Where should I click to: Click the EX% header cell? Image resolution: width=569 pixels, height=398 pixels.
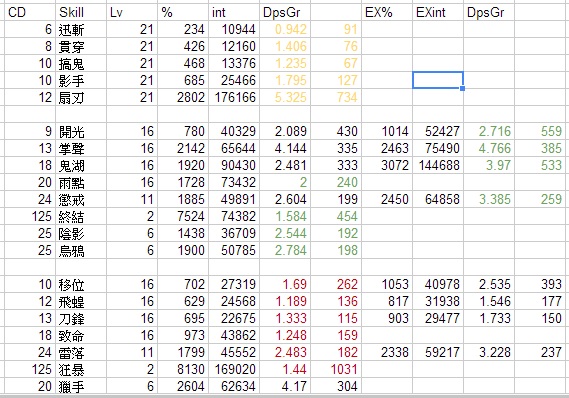tap(387, 12)
